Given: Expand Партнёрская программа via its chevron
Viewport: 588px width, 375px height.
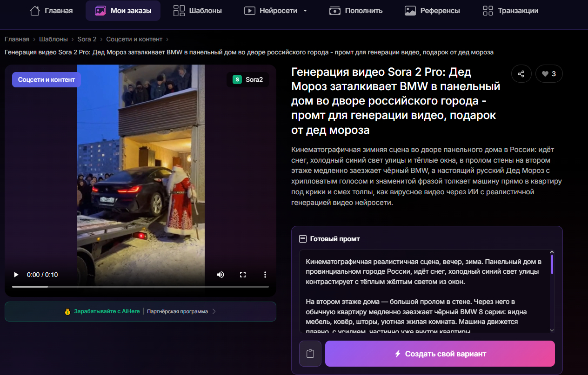Looking at the screenshot, I should tap(214, 311).
